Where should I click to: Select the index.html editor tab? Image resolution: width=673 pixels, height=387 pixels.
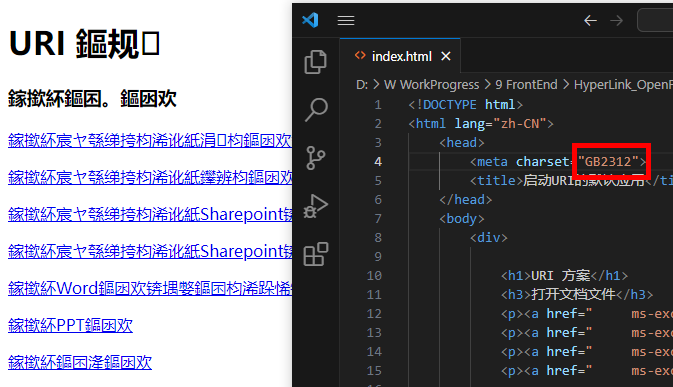(400, 56)
